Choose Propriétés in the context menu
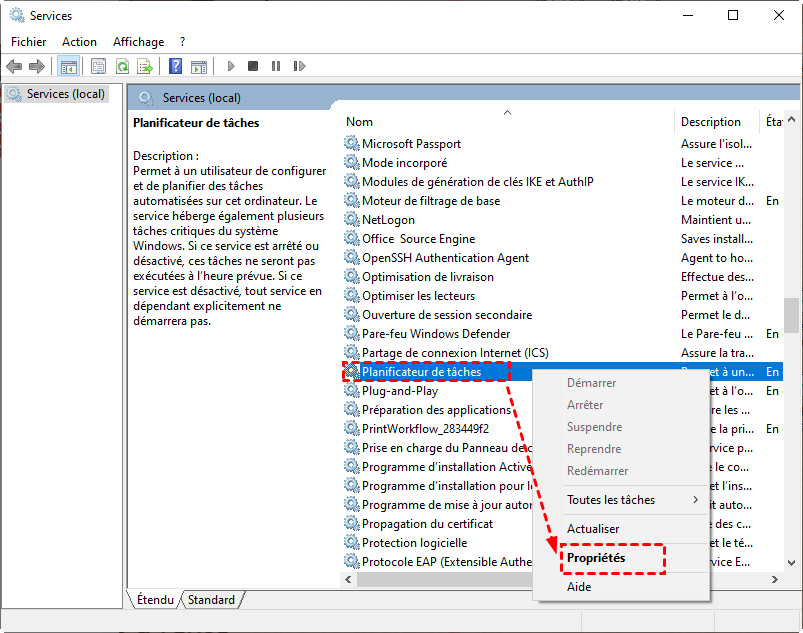 [596, 558]
